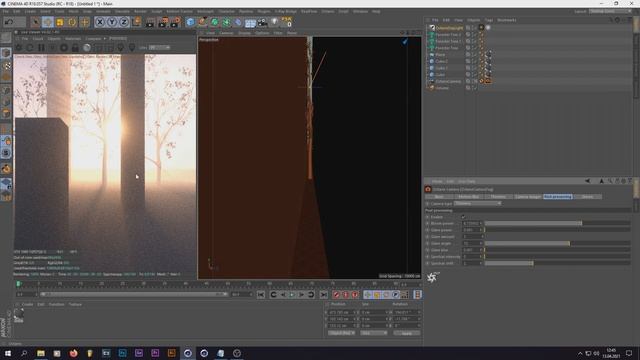Switch to the Camera Imager tab
The width and height of the screenshot is (640, 360).
pyautogui.click(x=527, y=197)
